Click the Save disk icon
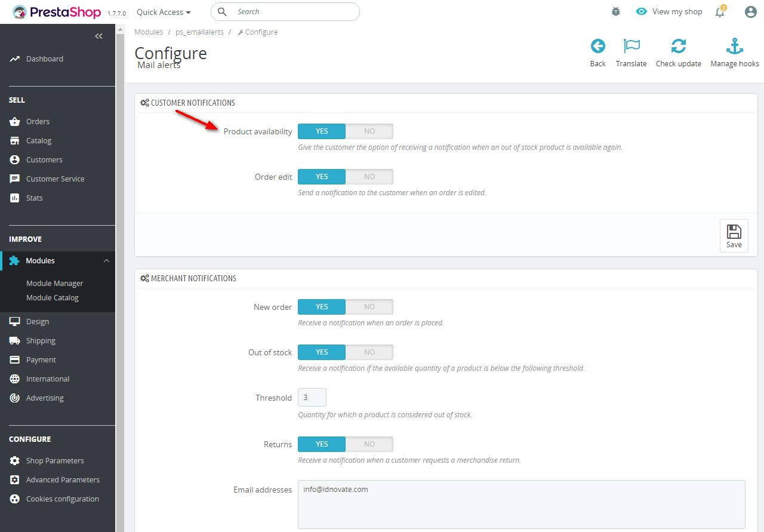764x532 pixels. pyautogui.click(x=734, y=235)
